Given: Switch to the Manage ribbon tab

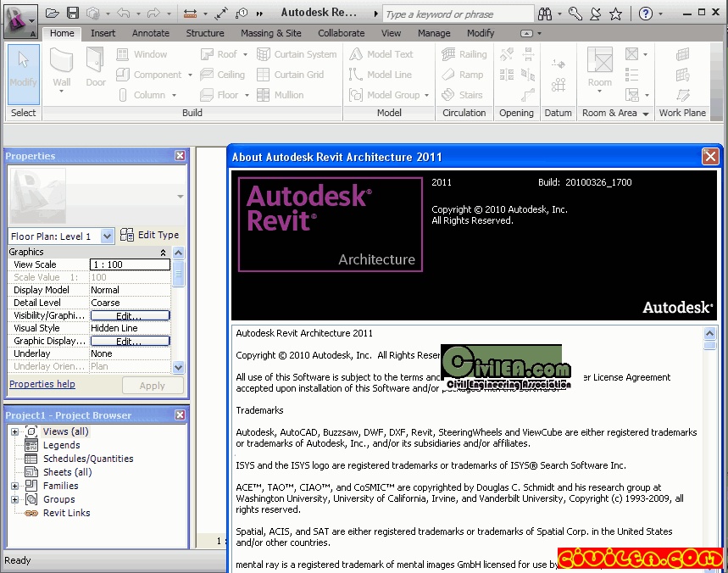Looking at the screenshot, I should [x=434, y=33].
